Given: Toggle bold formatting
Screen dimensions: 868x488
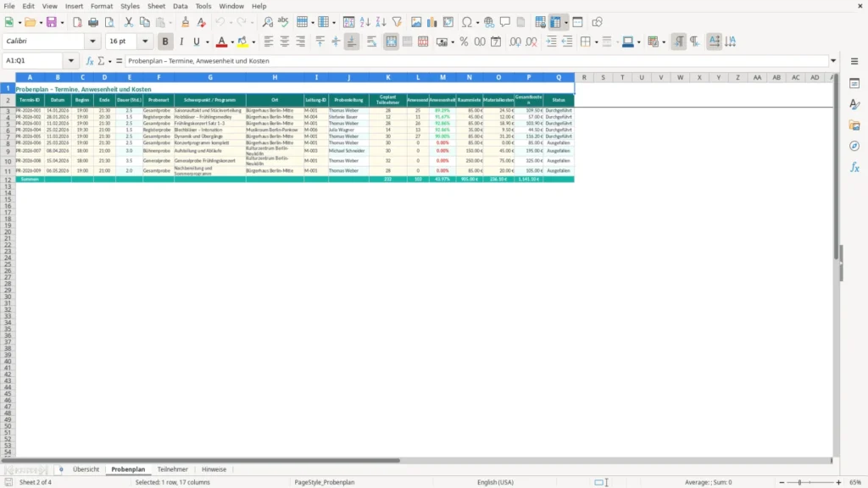Looking at the screenshot, I should click(x=165, y=42).
